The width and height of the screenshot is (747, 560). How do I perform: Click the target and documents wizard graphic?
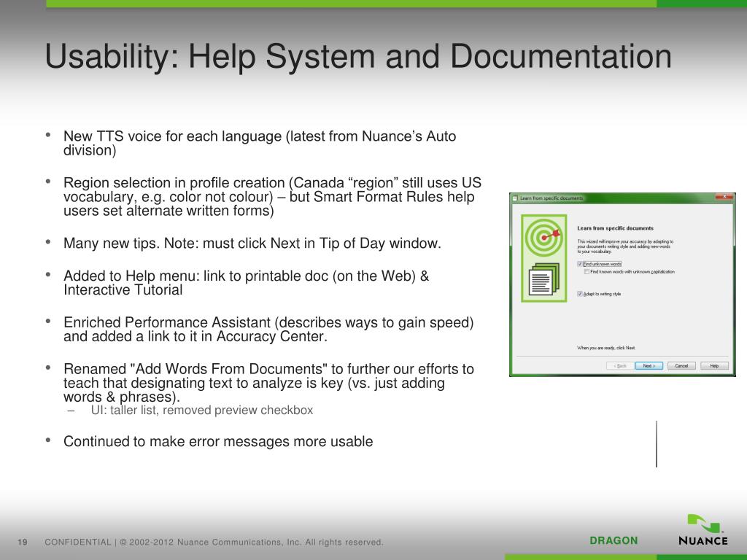(543, 258)
